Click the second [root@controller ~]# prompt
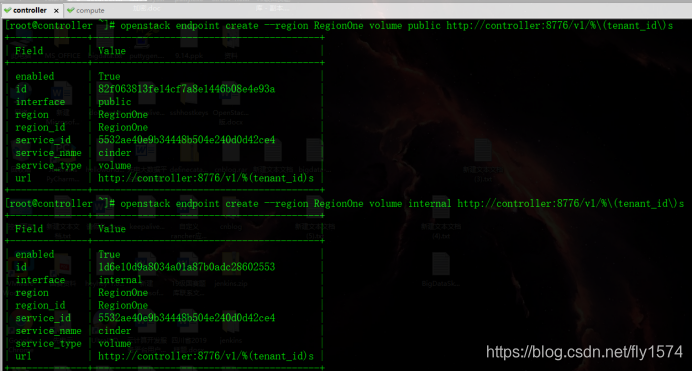Image resolution: width=693 pixels, height=371 pixels. click(x=60, y=204)
